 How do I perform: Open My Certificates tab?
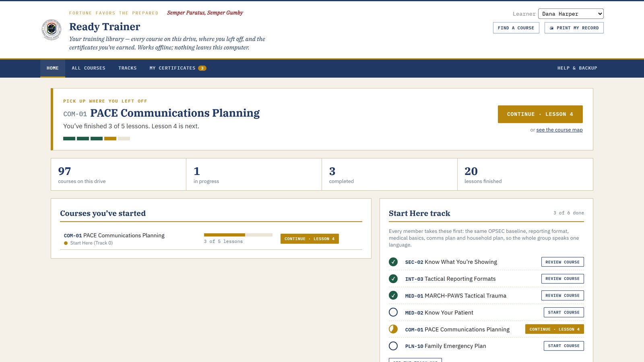click(178, 68)
